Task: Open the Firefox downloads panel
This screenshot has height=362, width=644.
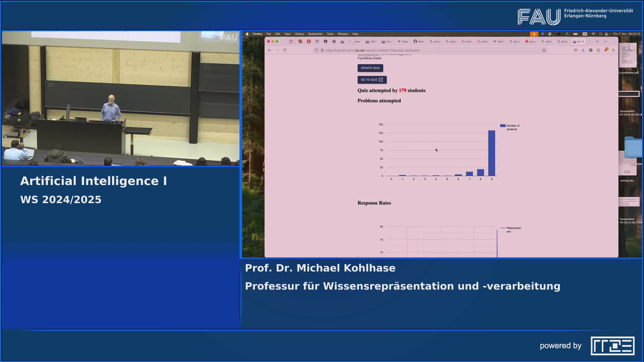Action: (x=583, y=50)
